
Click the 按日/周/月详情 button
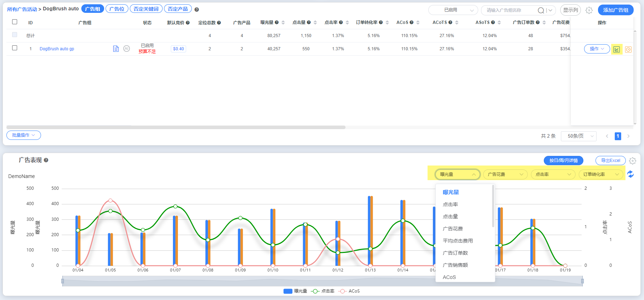click(x=563, y=161)
